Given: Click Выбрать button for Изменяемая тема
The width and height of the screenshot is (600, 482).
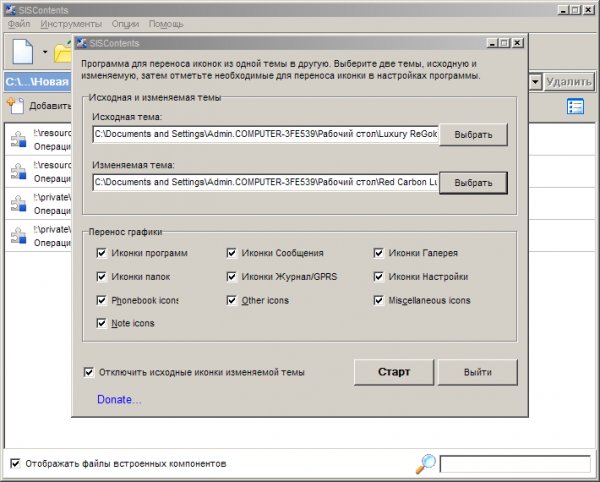Looking at the screenshot, I should [x=473, y=183].
